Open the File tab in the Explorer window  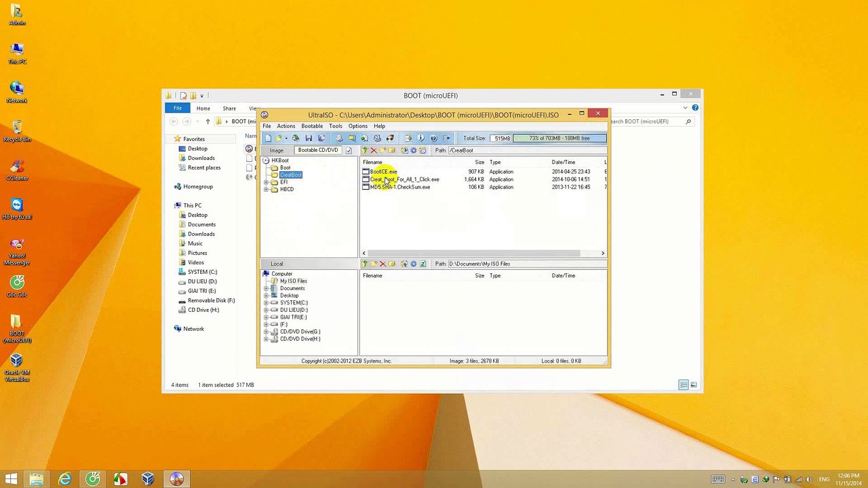click(178, 108)
